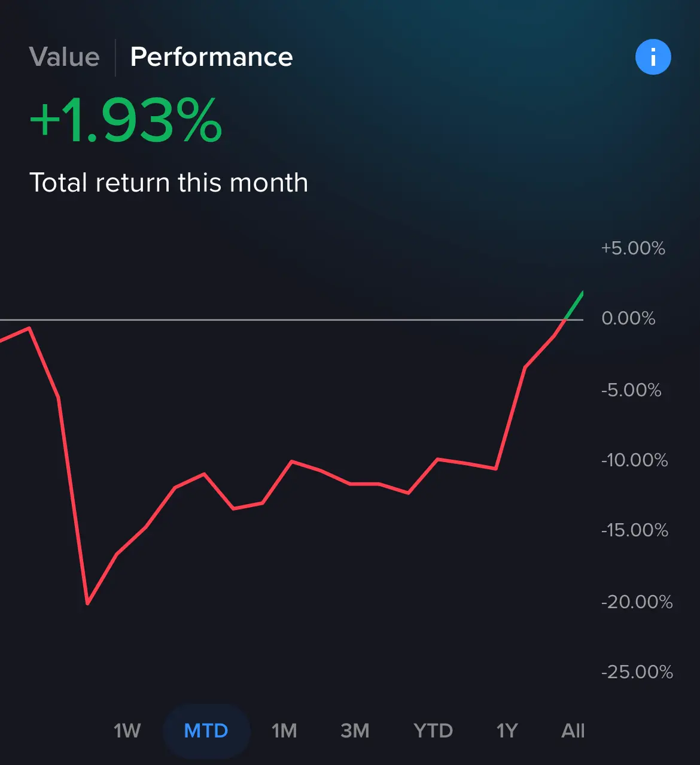Show All-time performance range
The width and height of the screenshot is (700, 765).
[x=573, y=731]
